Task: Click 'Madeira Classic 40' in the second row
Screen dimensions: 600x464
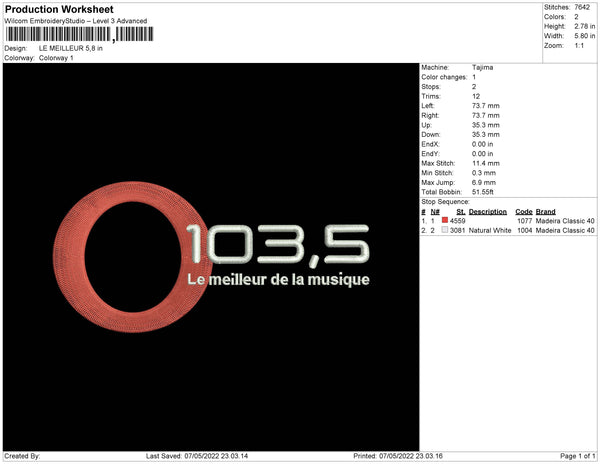Action: pyautogui.click(x=565, y=230)
